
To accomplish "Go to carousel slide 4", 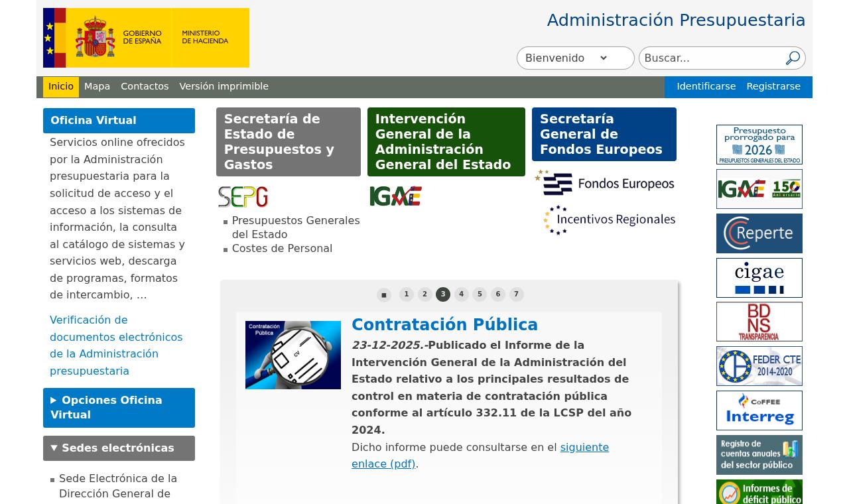I will 462,294.
